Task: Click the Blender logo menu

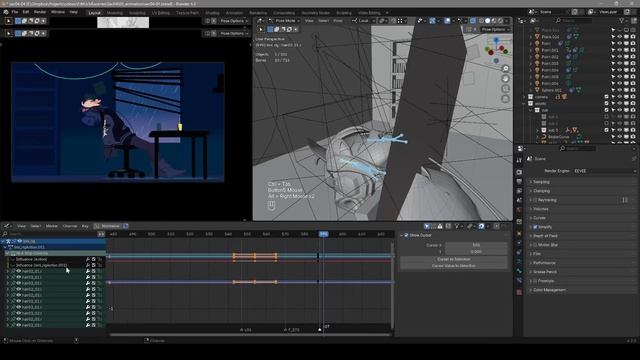Action: point(6,12)
